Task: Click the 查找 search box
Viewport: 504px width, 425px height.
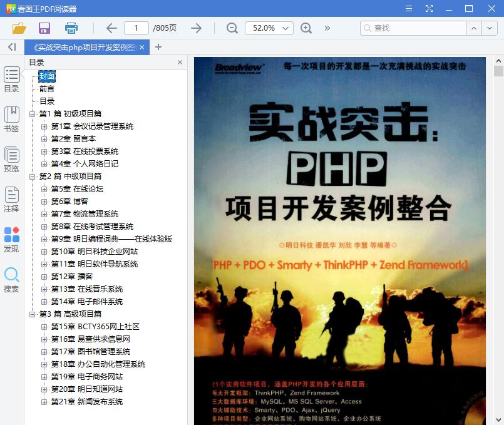Action: click(x=413, y=28)
